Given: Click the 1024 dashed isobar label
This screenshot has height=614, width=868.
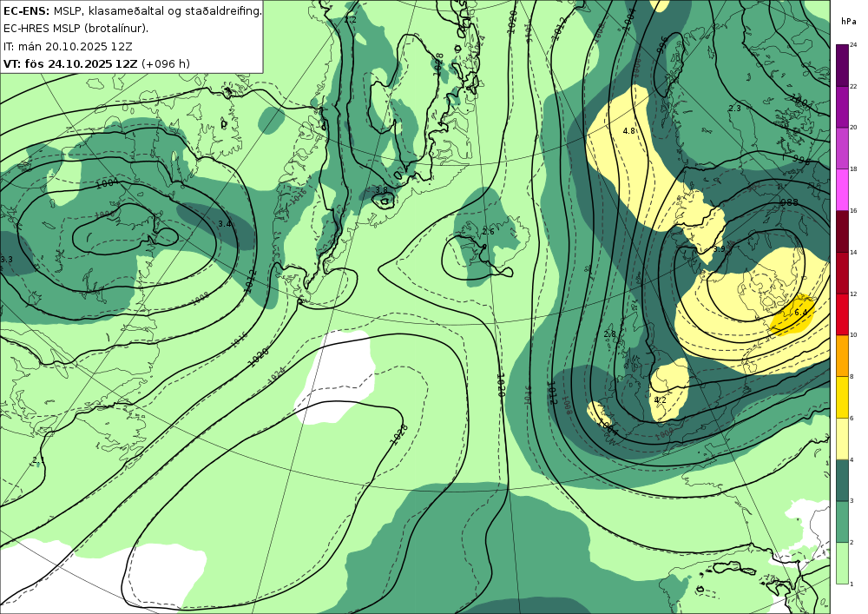Looking at the screenshot, I should tap(277, 377).
